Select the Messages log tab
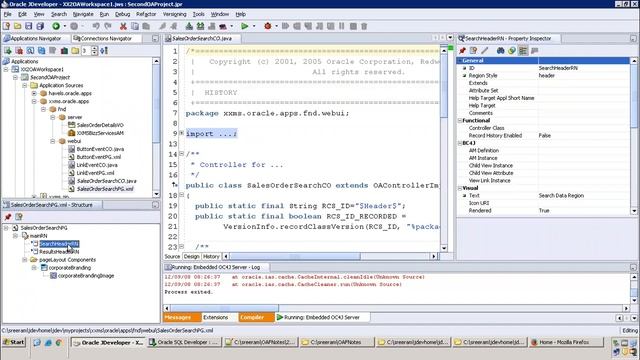The image size is (640, 360). 182,317
